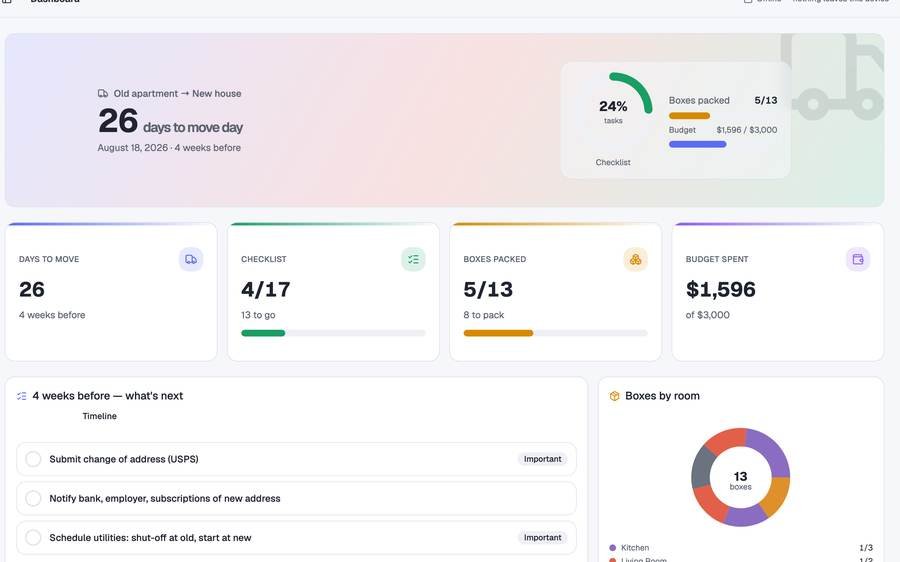Click Important badge on Schedule utilities row
900x562 pixels.
click(542, 538)
